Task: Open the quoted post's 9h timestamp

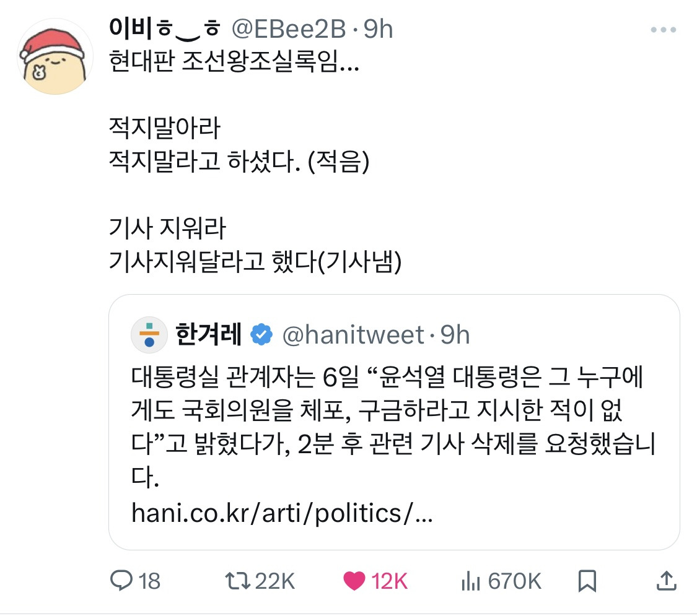Action: (455, 334)
